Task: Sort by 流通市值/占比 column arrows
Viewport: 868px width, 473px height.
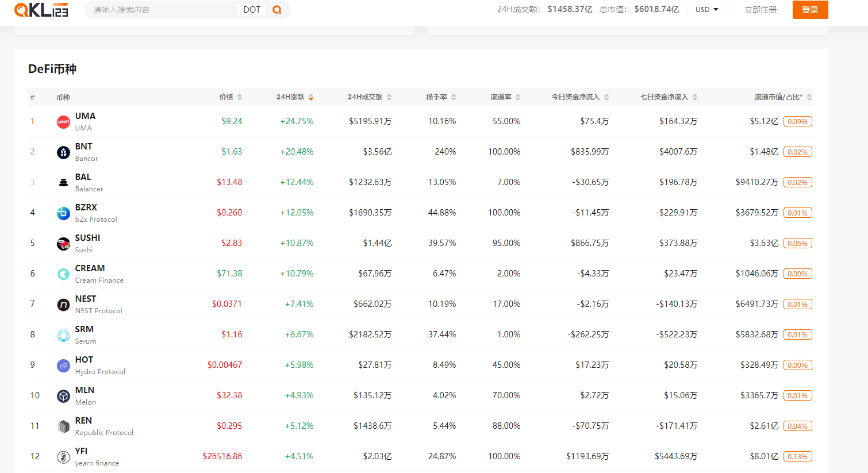Action: (809, 97)
